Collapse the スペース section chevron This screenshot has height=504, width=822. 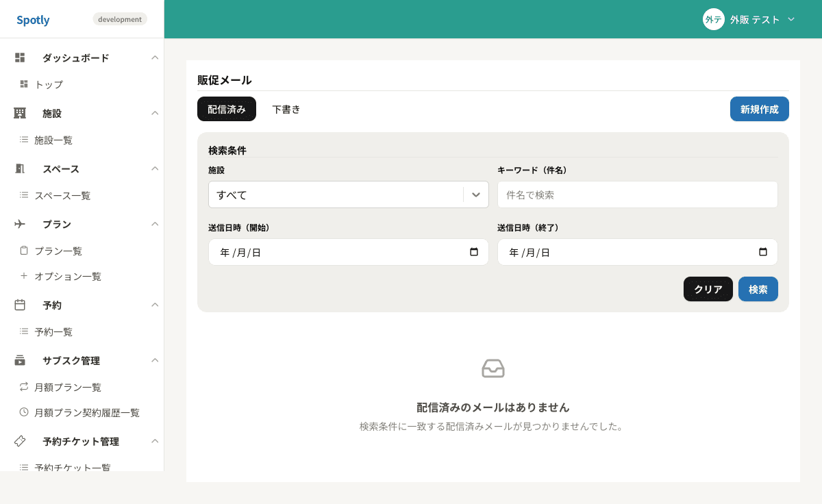pos(155,168)
